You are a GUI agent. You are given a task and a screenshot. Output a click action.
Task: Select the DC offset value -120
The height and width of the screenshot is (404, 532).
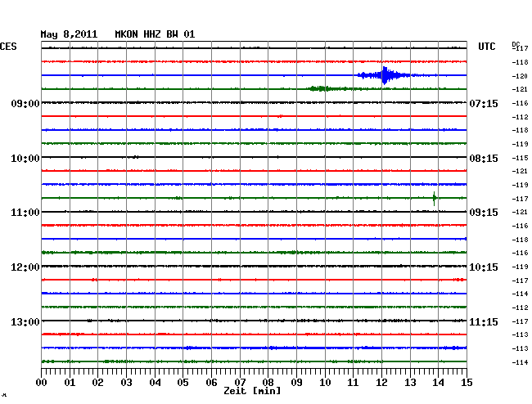[520, 76]
